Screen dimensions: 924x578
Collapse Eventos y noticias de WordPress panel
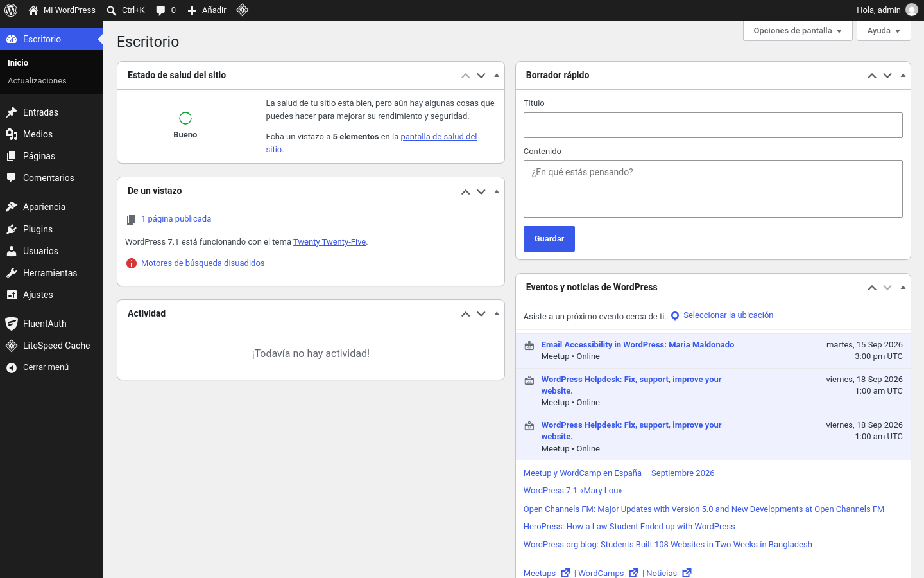pos(903,288)
